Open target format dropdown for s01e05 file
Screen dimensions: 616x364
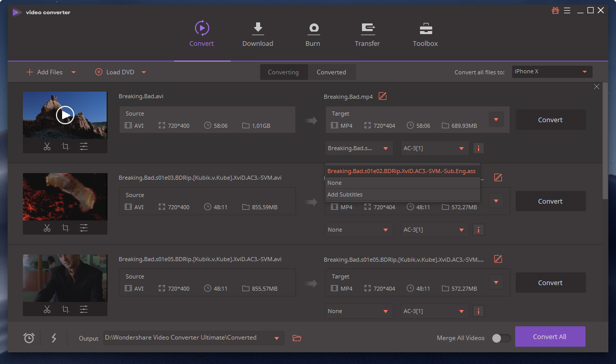[496, 283]
